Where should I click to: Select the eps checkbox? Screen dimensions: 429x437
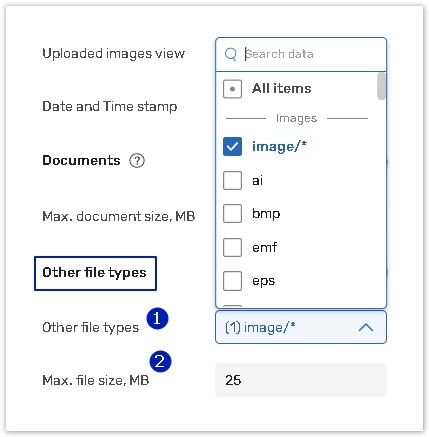click(x=232, y=281)
